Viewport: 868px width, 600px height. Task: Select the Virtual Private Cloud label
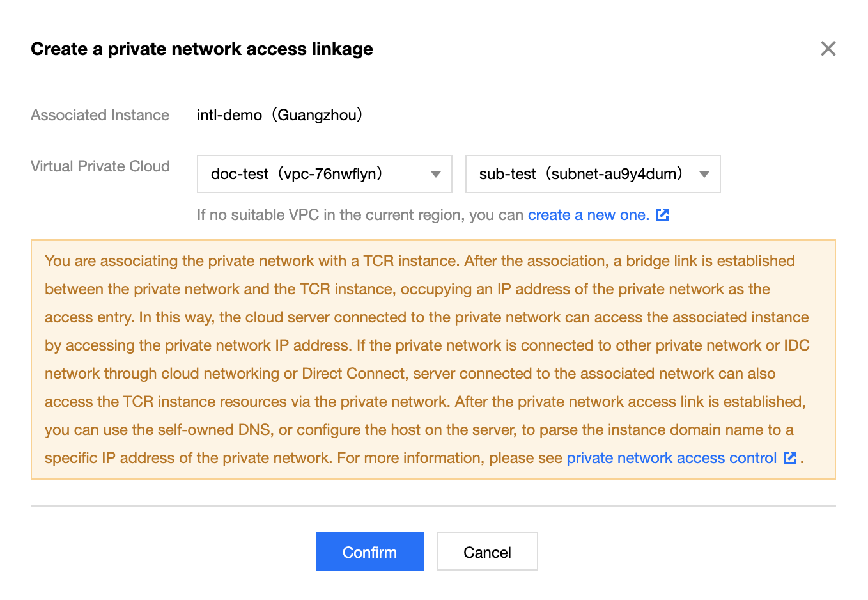tap(100, 166)
